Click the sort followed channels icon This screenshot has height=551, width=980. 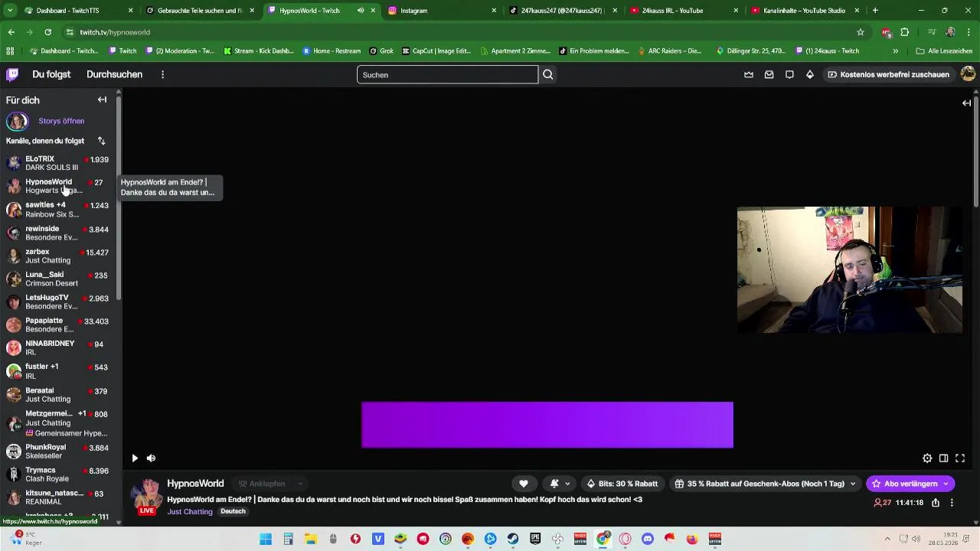(x=101, y=141)
